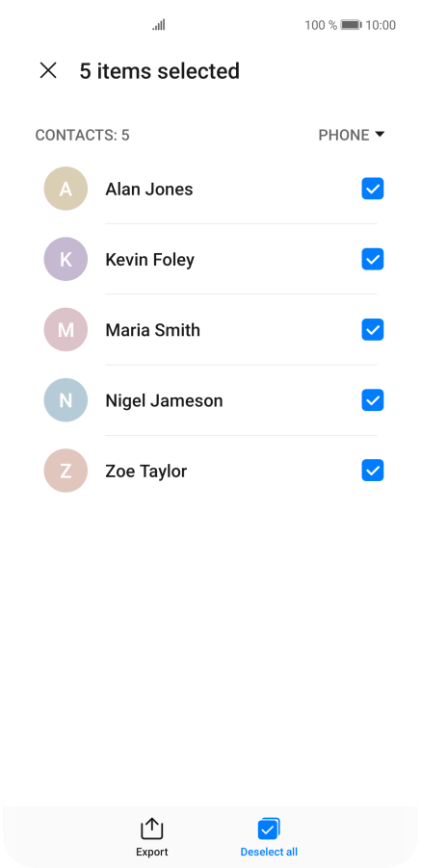The width and height of the screenshot is (421, 868).
Task: Open the PHONE source dropdown
Action: pos(352,135)
